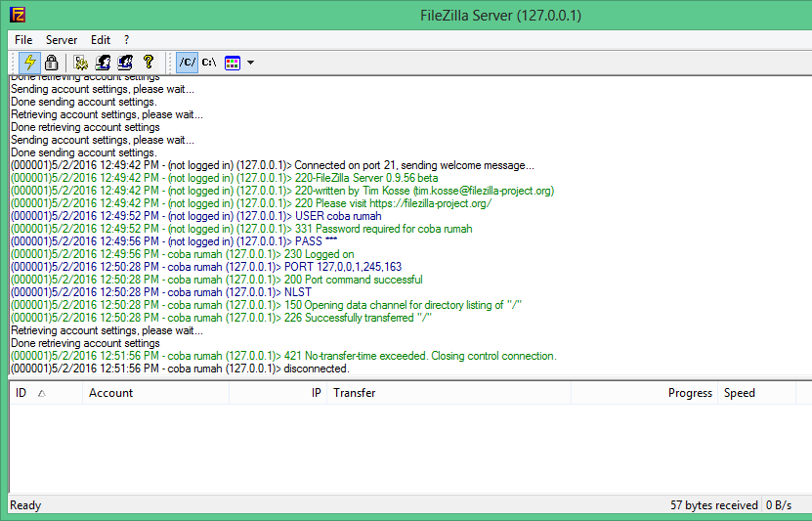Open the File menu
The image size is (812, 521).
(x=23, y=40)
